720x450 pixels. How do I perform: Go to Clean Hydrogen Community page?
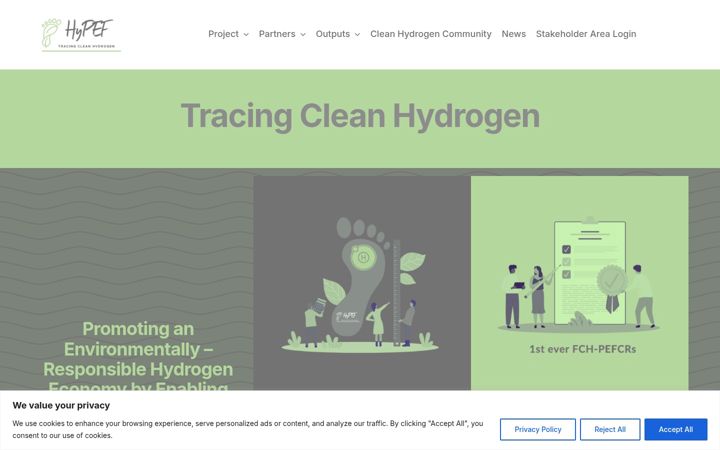431,34
